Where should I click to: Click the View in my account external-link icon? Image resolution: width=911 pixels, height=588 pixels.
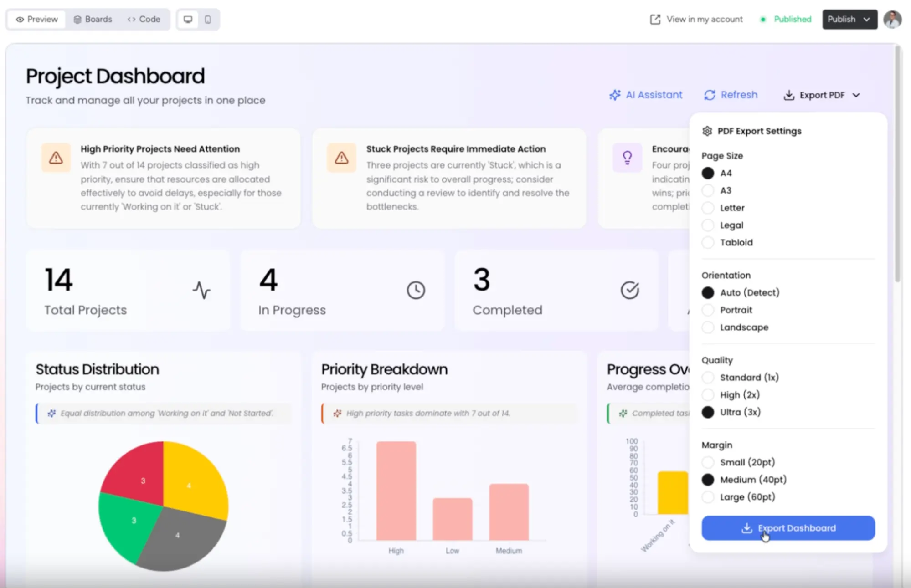pos(655,19)
